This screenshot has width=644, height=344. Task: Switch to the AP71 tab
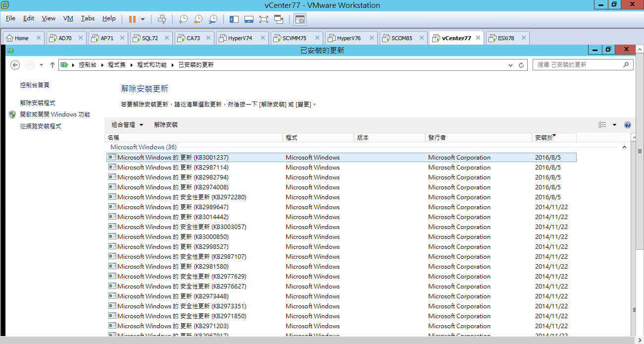(107, 38)
